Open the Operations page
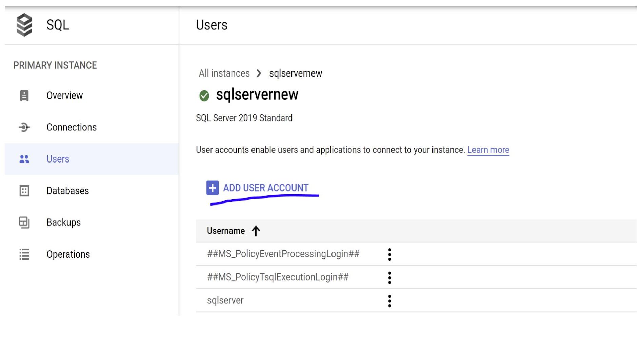 [x=68, y=254]
